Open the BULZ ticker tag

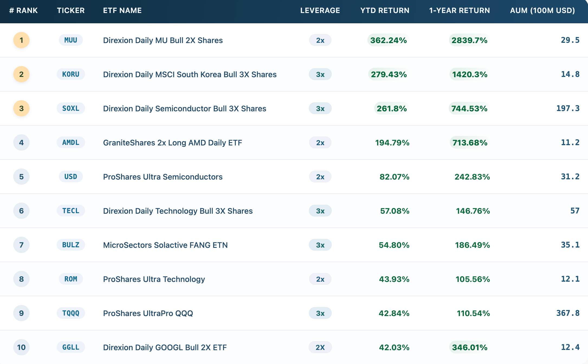pos(71,245)
